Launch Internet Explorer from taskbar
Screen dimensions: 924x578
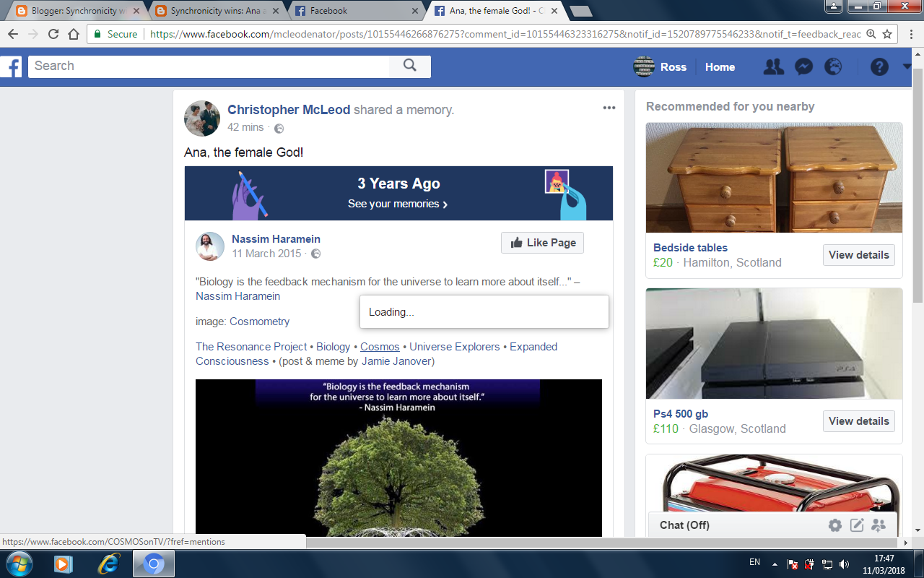point(108,564)
